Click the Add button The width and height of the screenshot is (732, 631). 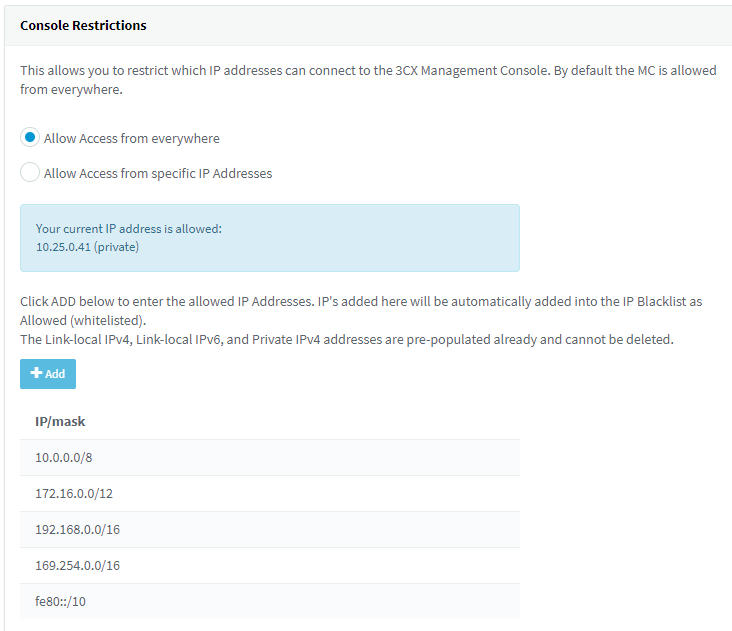pyautogui.click(x=48, y=374)
